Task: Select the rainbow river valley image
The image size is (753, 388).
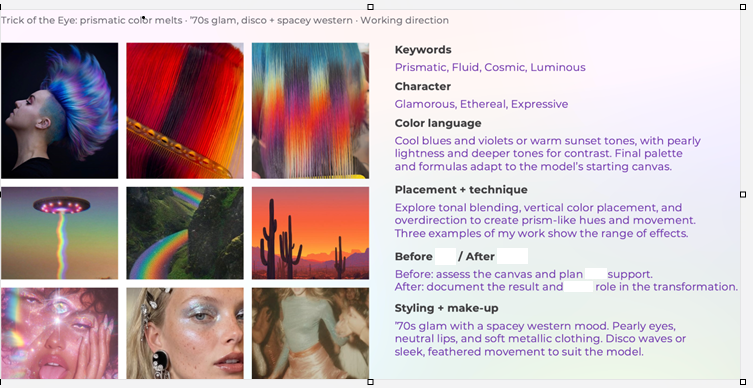Action: tap(185, 233)
